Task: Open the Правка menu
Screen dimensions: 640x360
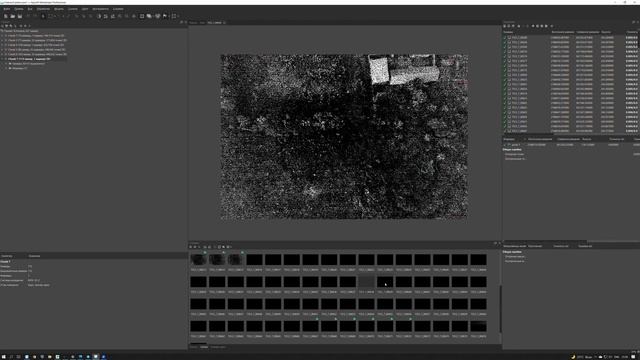Action: click(19, 9)
